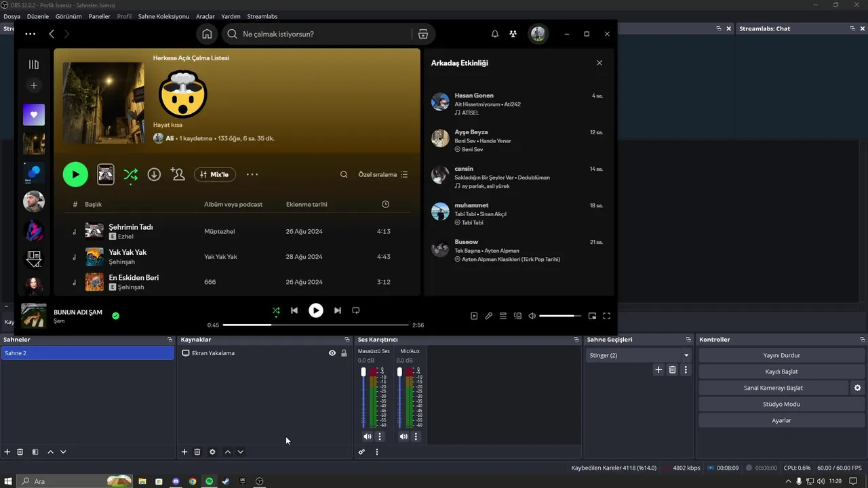Image resolution: width=868 pixels, height=488 pixels.
Task: Open connect to a device icon
Action: 517,316
